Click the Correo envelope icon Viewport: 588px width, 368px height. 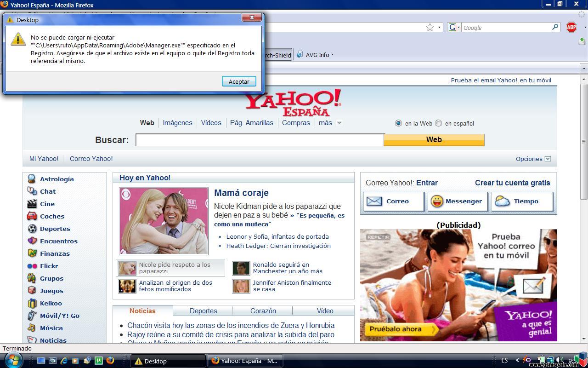point(374,201)
